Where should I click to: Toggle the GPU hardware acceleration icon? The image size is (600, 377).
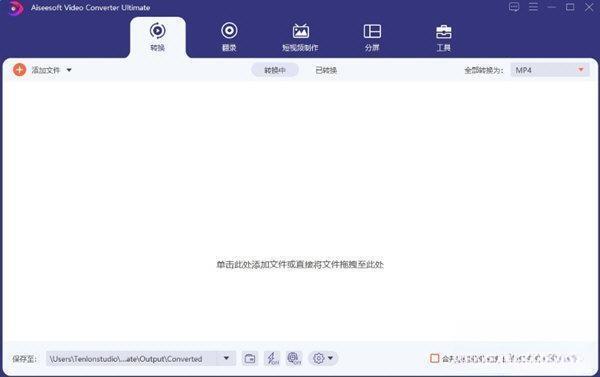click(294, 359)
